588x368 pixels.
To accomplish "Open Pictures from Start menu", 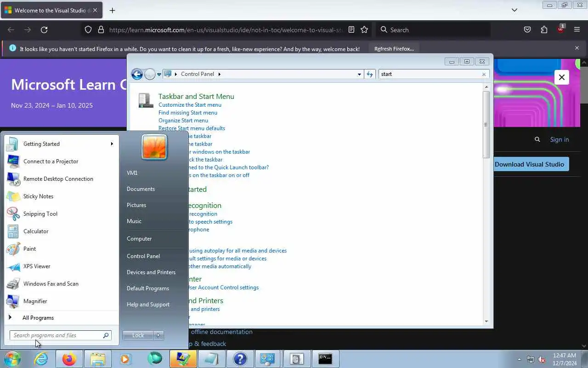I will click(x=136, y=205).
